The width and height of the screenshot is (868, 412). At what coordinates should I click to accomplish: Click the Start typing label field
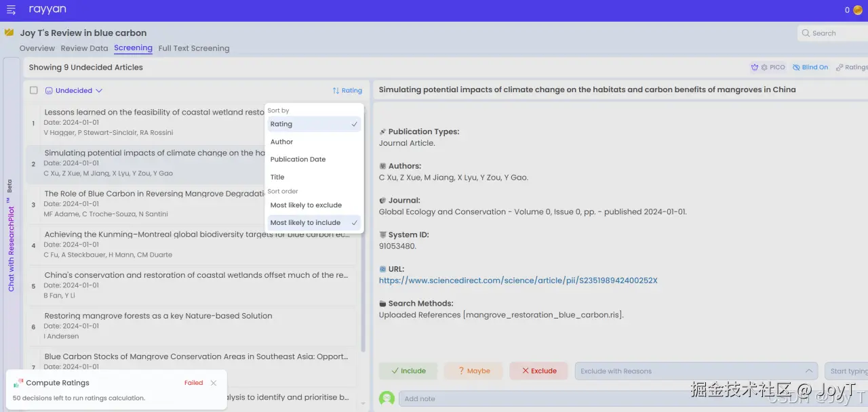tap(846, 371)
